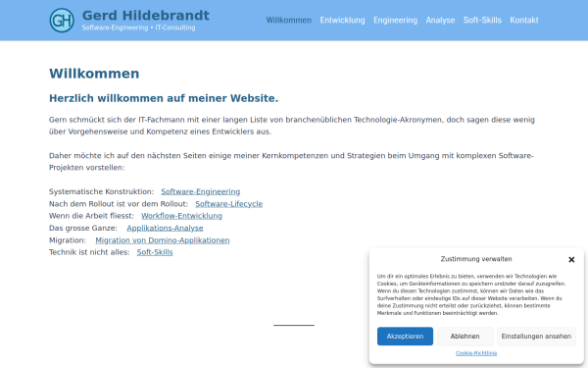
Task: Click the paragraph starting Gern schmückt sich
Action: tap(292, 126)
